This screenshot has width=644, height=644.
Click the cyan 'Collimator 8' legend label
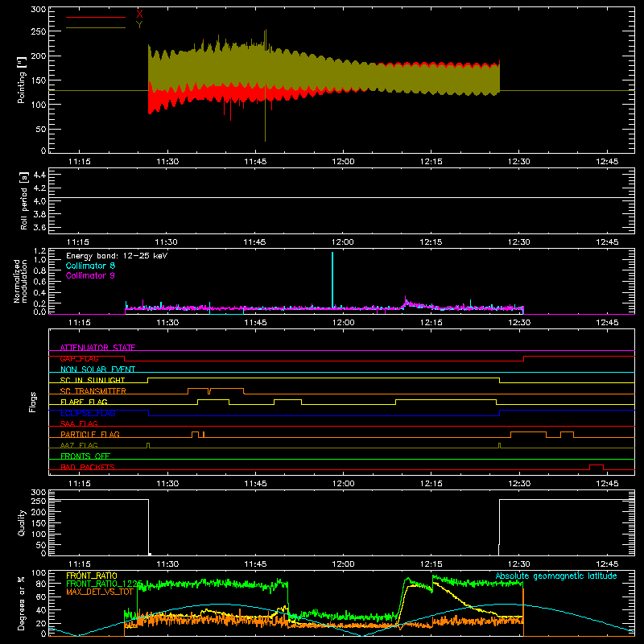point(90,266)
